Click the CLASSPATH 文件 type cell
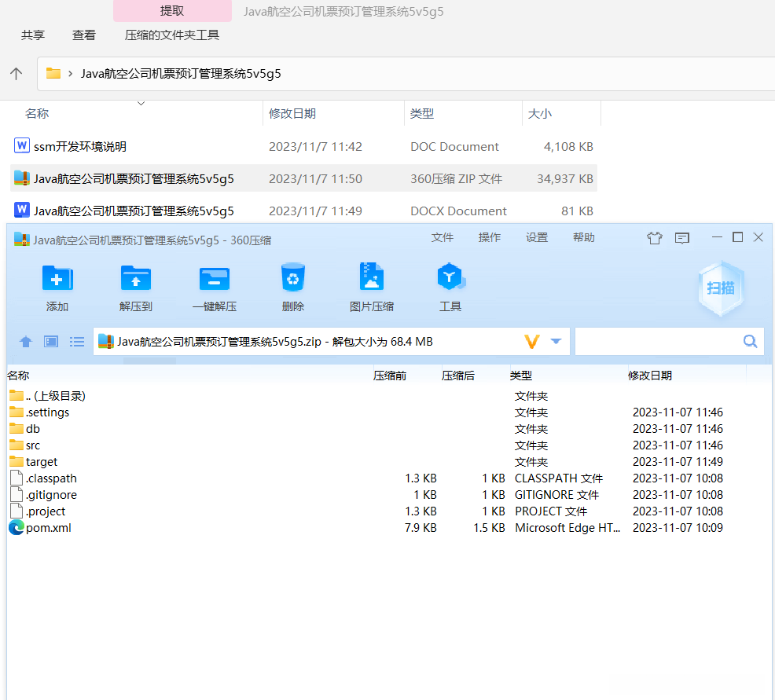The height and width of the screenshot is (700, 775). tap(559, 478)
